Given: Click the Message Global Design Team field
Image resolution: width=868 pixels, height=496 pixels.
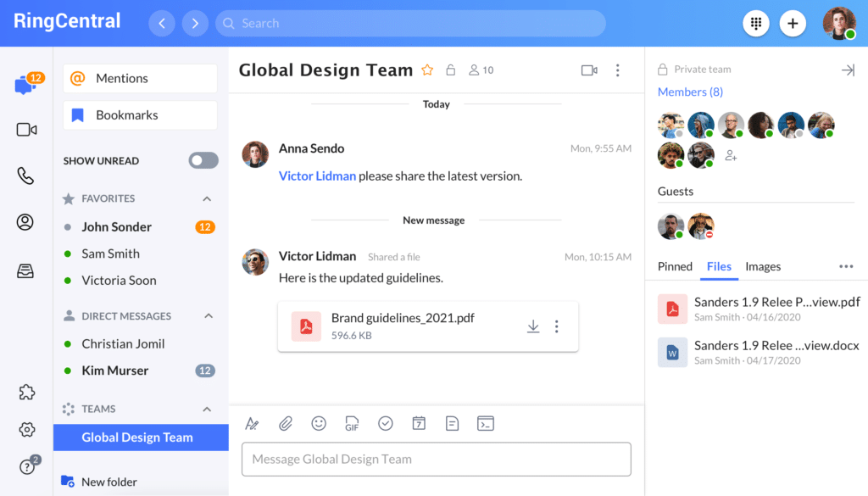Looking at the screenshot, I should coord(436,459).
